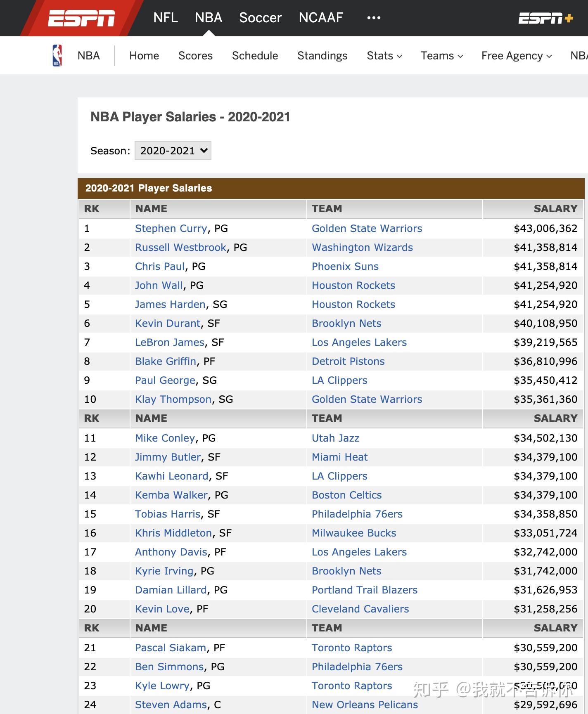The image size is (588, 714).
Task: Expand the Stats dropdown menu
Action: 384,56
